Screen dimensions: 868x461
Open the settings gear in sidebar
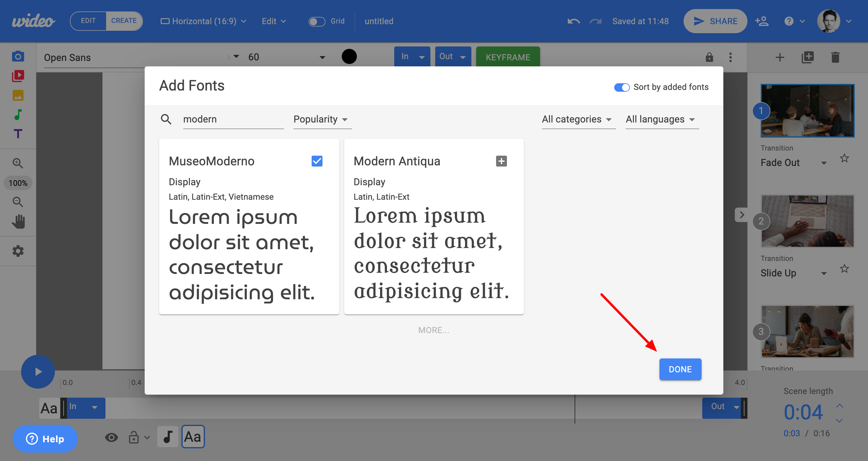(x=18, y=251)
